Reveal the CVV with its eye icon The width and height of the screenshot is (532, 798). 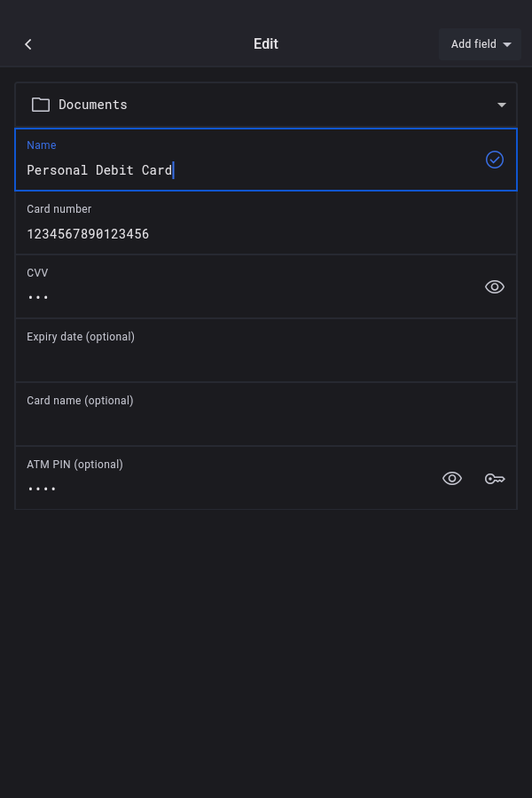tap(495, 286)
